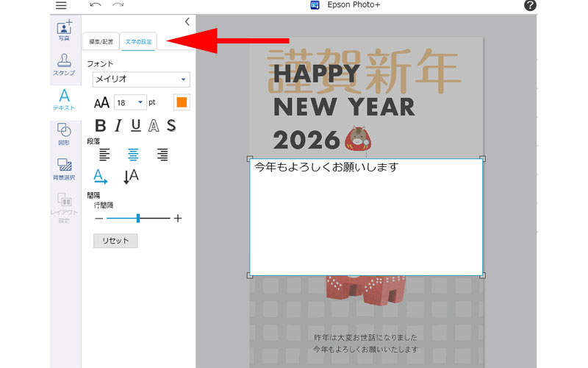Select the red horse figurine image
The image size is (588, 368).
[x=365, y=290]
